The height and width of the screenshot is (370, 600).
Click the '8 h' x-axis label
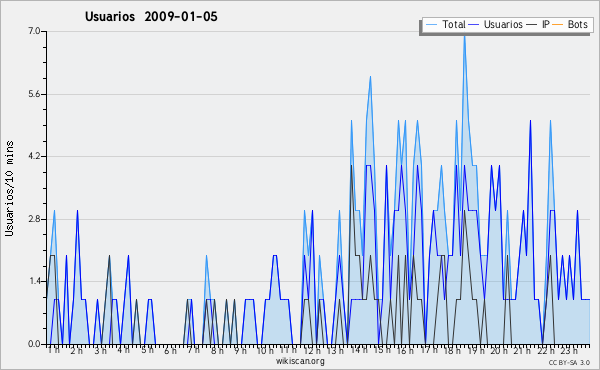pyautogui.click(x=217, y=351)
